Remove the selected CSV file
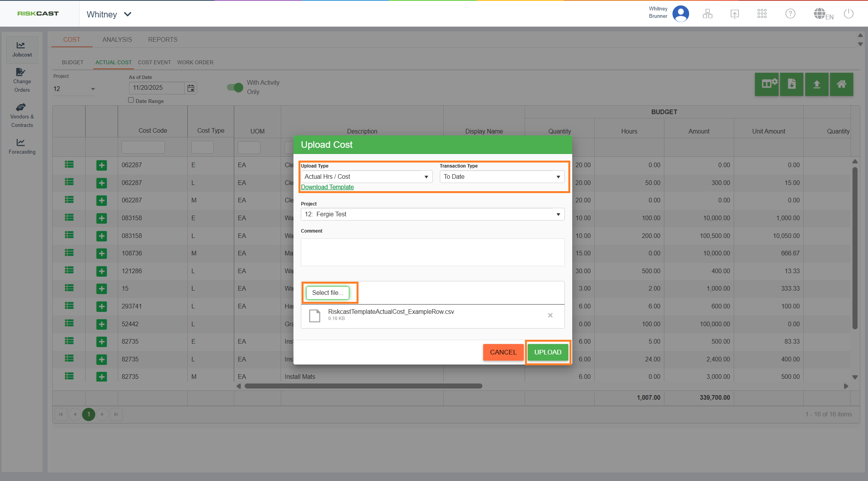 (550, 315)
